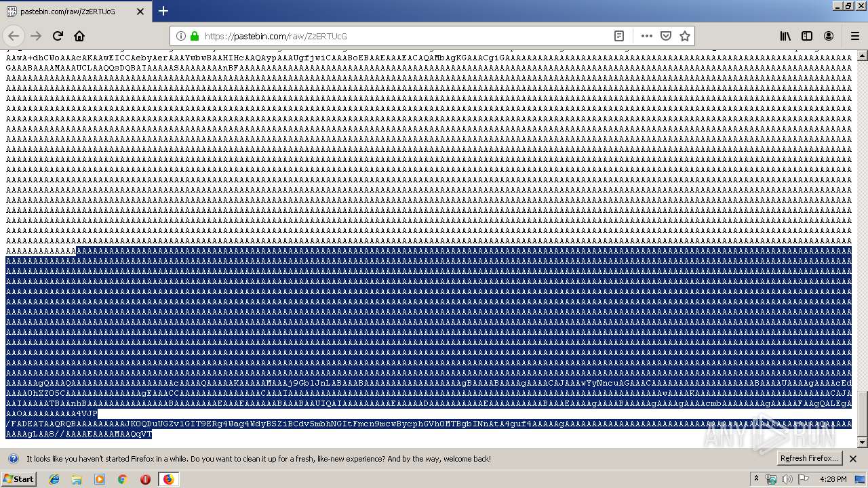Launch Google Chrome from the taskbar
Viewport: 868px width, 488px height.
click(122, 479)
